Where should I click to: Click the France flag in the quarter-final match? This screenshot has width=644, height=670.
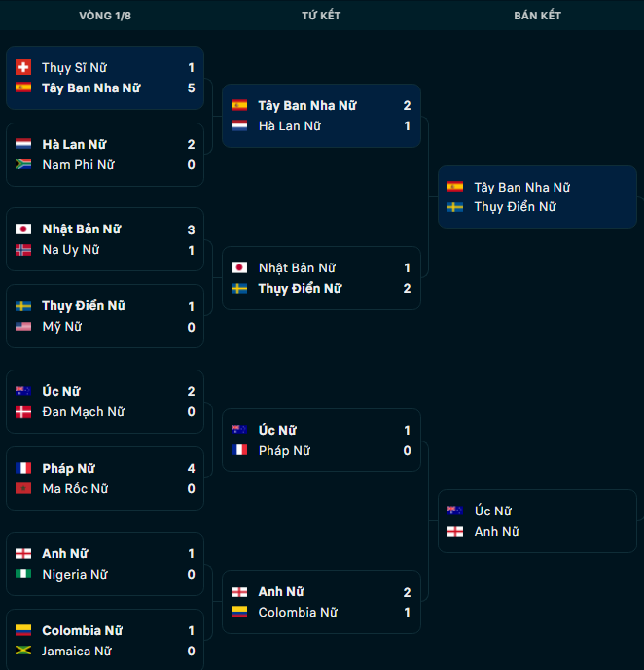pos(239,450)
